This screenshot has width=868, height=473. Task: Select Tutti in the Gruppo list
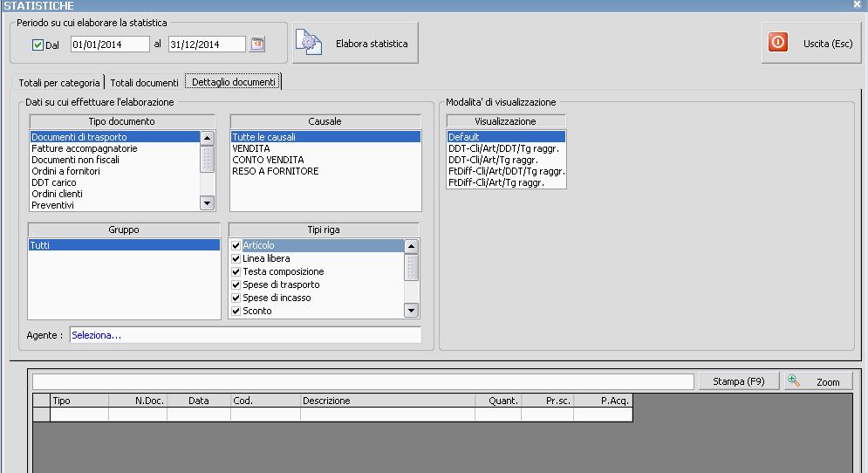124,245
